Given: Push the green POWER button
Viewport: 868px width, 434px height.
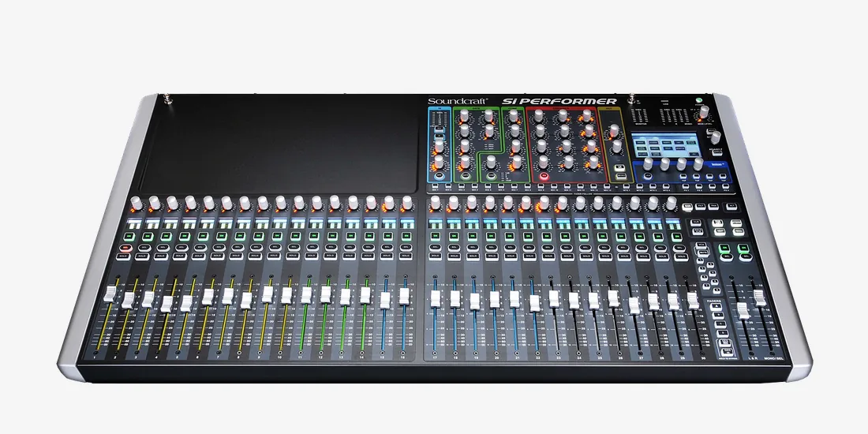Looking at the screenshot, I should pos(700,101).
